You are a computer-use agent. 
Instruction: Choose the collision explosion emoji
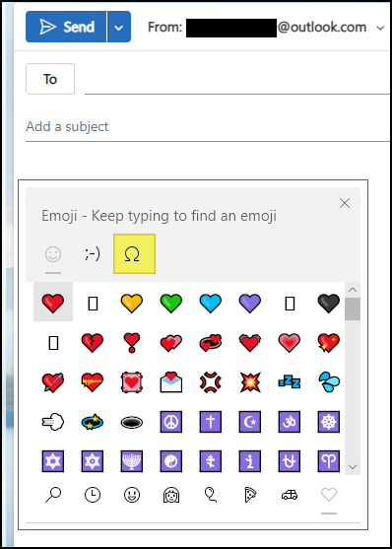click(250, 382)
